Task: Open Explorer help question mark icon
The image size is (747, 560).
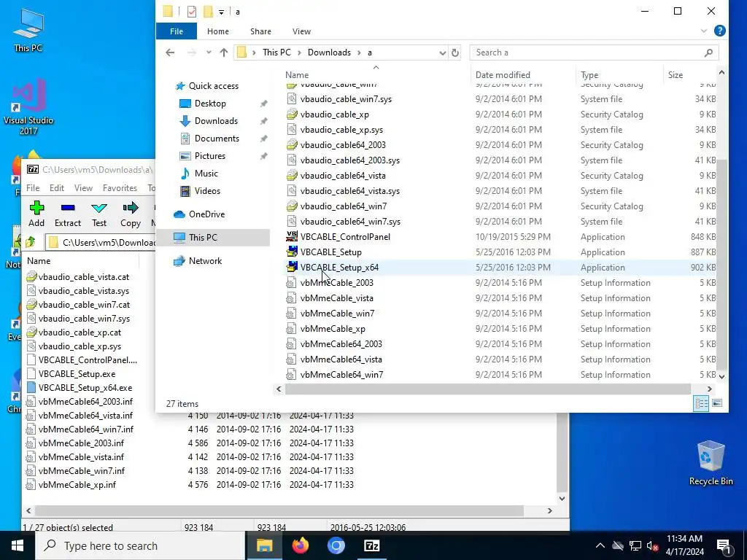Action: [719, 31]
